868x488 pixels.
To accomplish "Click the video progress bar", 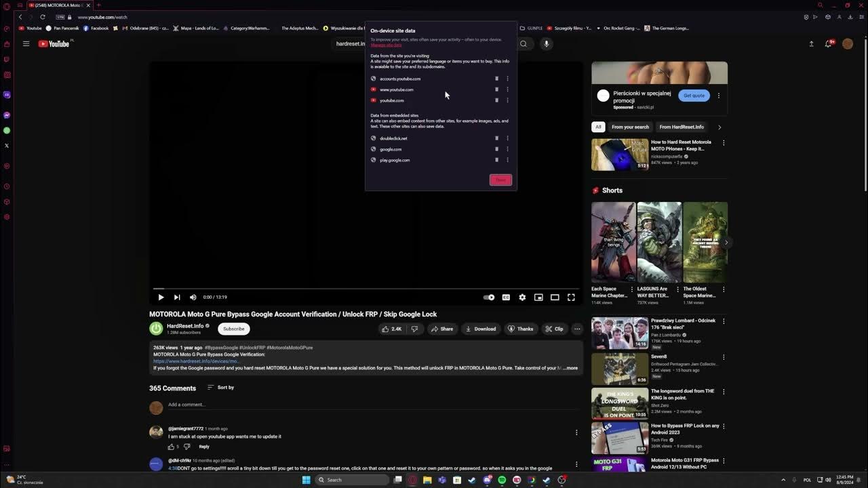I will pyautogui.click(x=366, y=289).
